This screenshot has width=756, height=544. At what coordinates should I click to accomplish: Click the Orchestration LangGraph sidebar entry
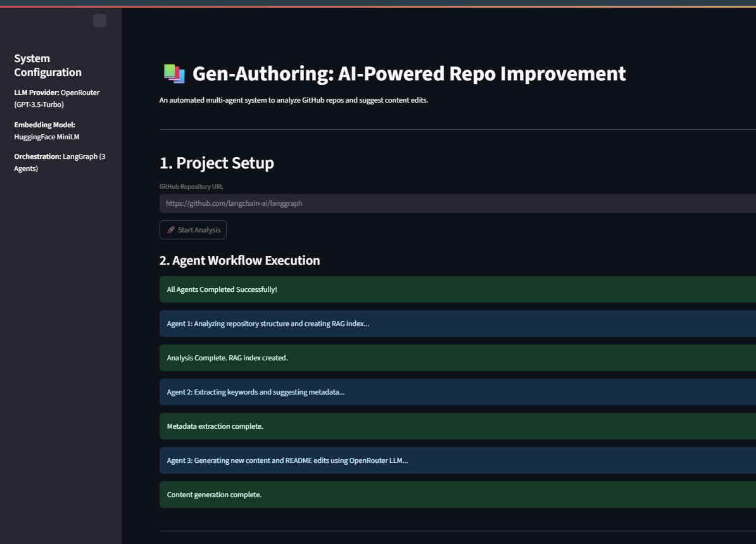(x=59, y=162)
